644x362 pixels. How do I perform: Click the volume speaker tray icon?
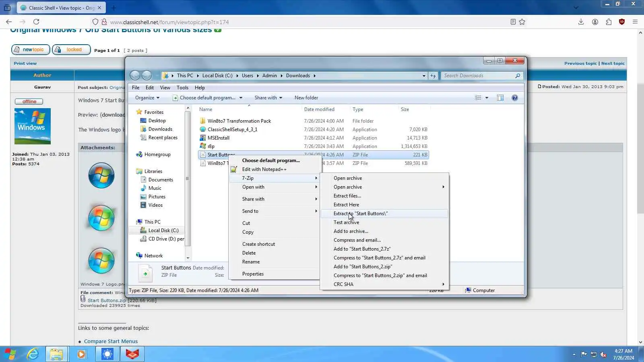coord(603,354)
